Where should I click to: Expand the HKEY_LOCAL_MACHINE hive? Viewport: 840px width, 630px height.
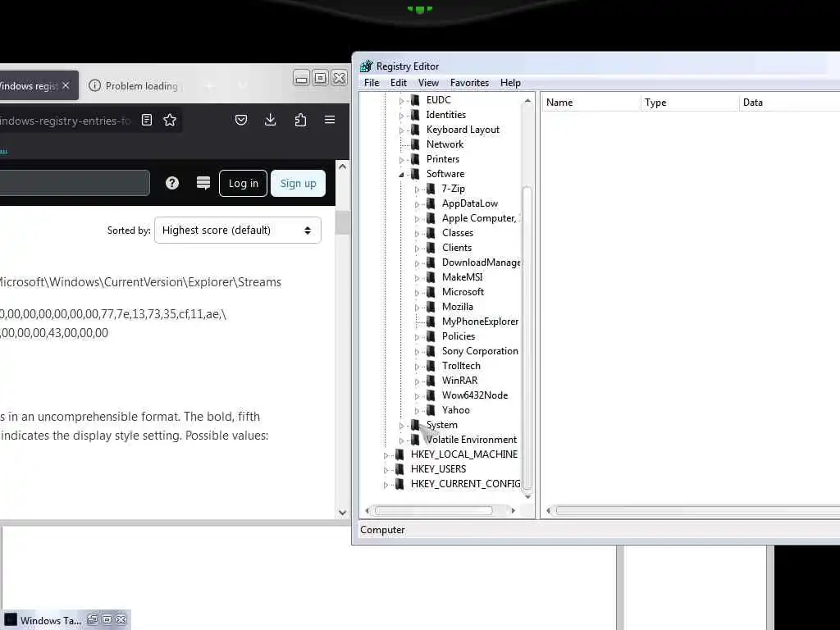tap(386, 454)
